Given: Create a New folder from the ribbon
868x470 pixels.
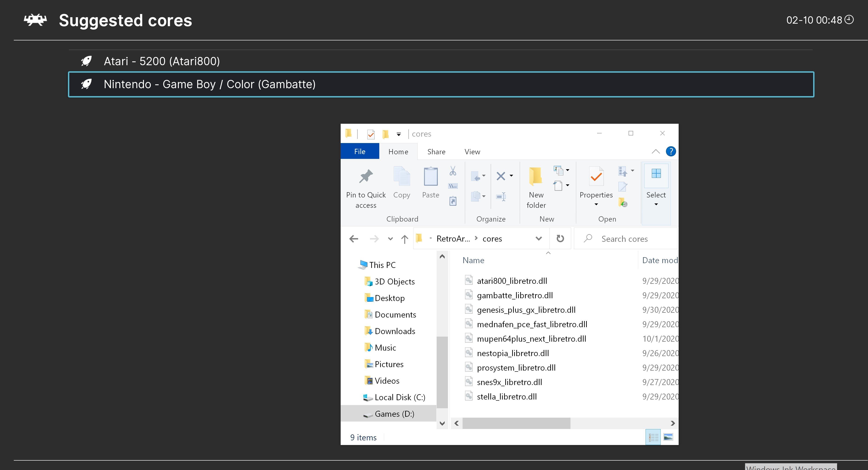Looking at the screenshot, I should click(536, 188).
